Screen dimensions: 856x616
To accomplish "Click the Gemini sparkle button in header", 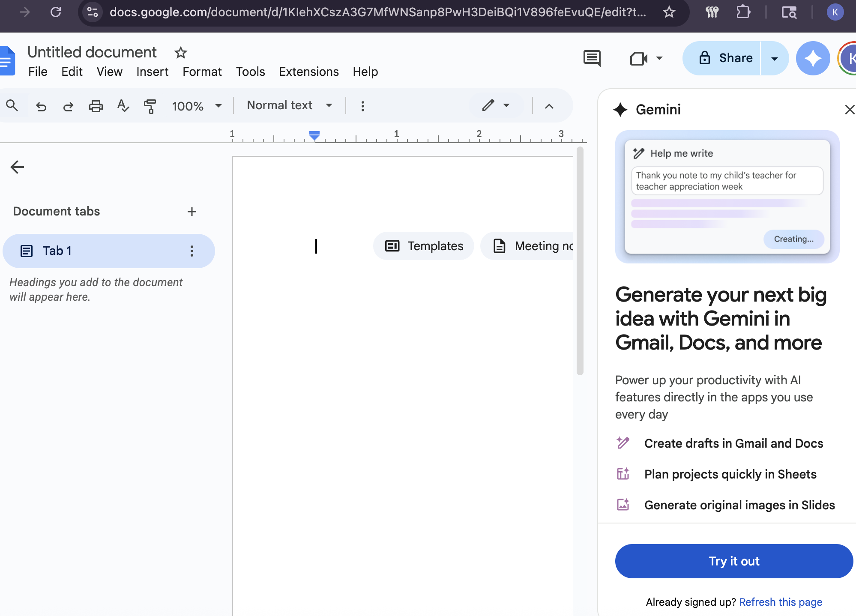I will pos(813,58).
